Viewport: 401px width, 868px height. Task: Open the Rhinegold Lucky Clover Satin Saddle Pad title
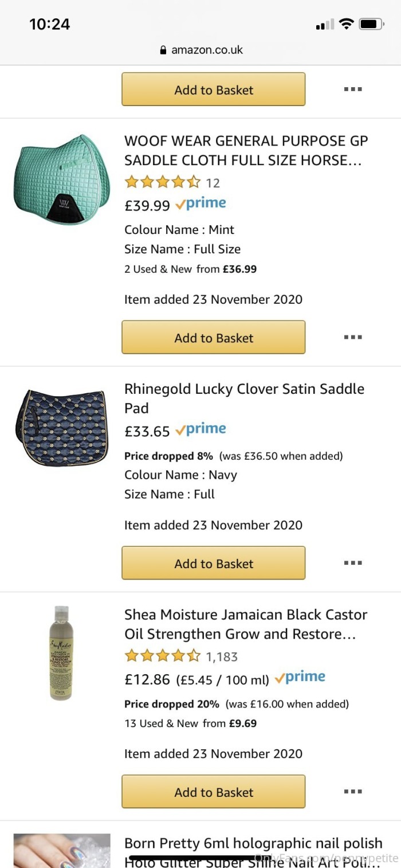pos(244,398)
